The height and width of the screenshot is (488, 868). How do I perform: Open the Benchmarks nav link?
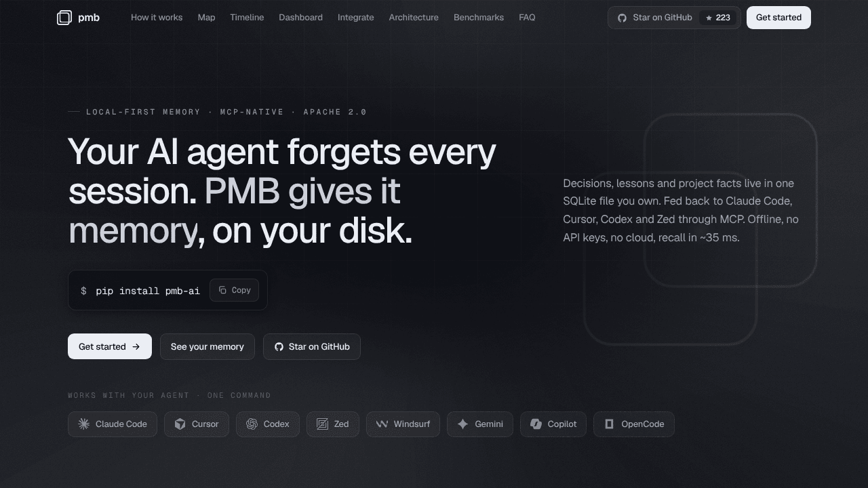479,18
